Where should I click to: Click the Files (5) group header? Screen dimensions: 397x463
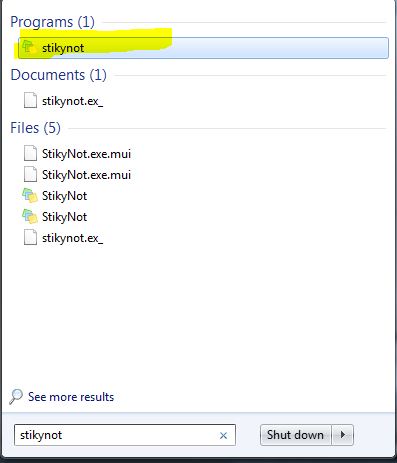(35, 128)
